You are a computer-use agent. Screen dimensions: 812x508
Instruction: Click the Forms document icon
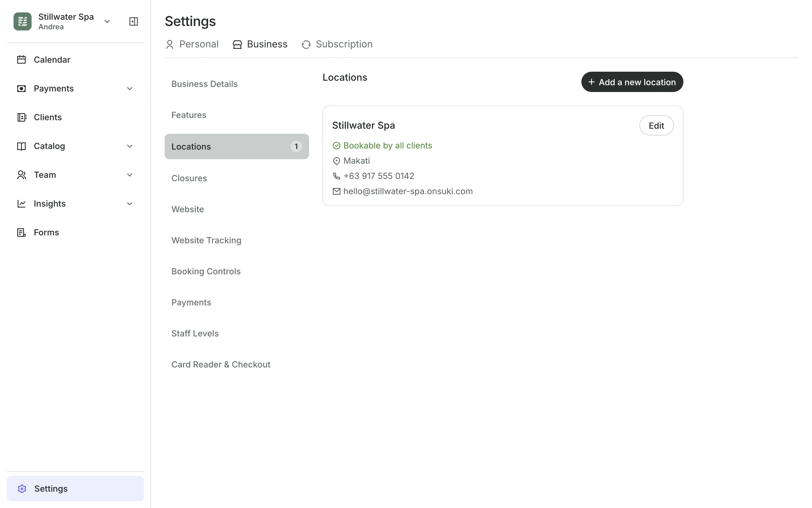tap(21, 233)
